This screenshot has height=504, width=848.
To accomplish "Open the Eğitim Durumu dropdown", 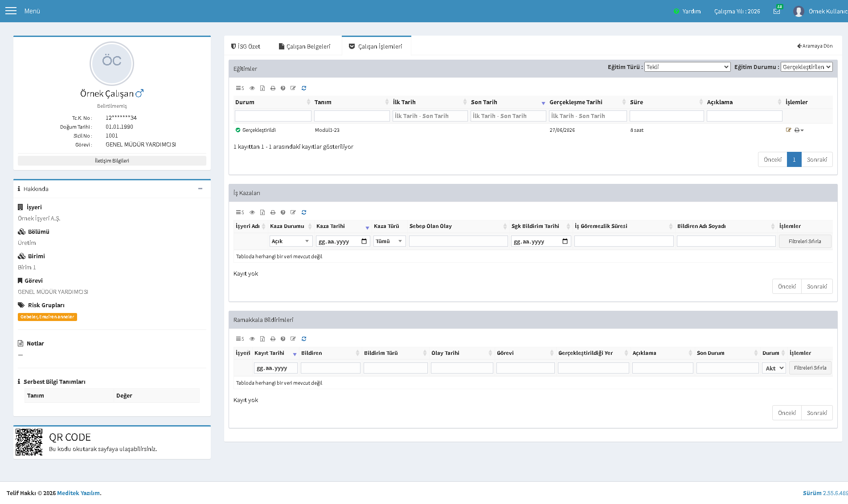I will [807, 67].
